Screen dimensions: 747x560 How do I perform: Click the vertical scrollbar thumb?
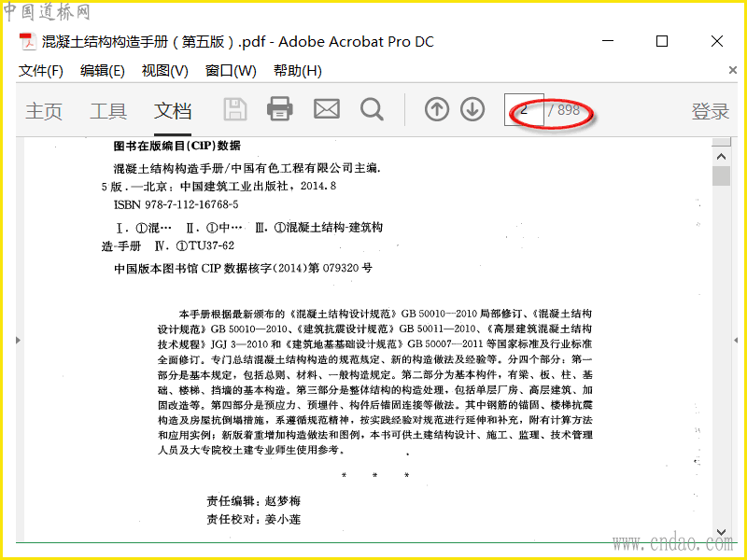click(x=721, y=175)
